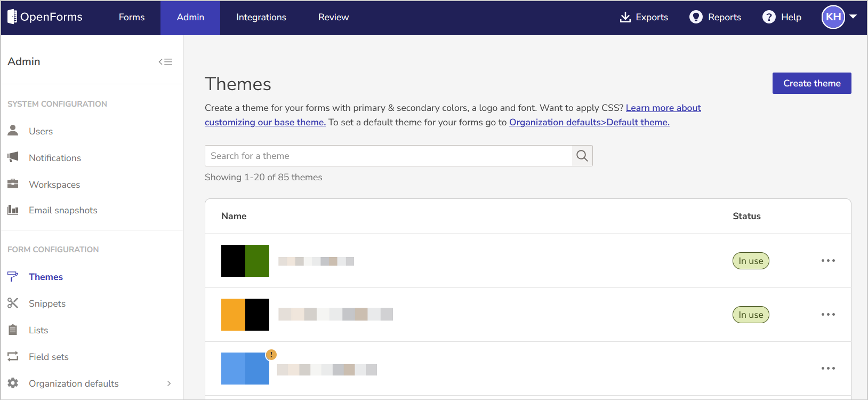Click the Exports download icon
The image size is (868, 400).
click(x=625, y=17)
